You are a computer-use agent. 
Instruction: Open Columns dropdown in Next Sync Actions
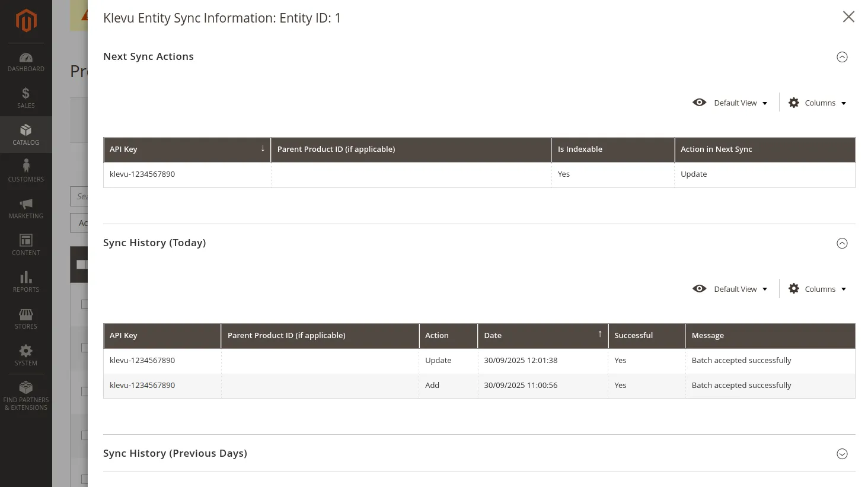[x=818, y=103]
